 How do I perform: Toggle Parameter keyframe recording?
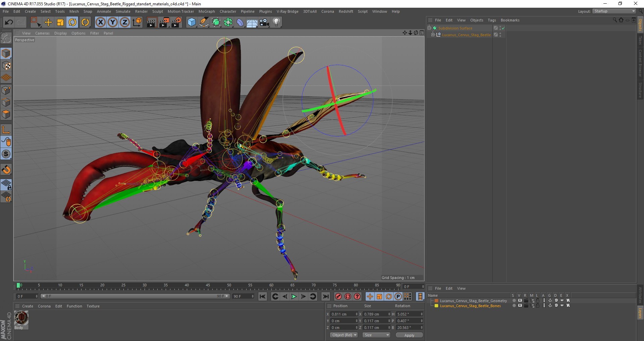[398, 296]
